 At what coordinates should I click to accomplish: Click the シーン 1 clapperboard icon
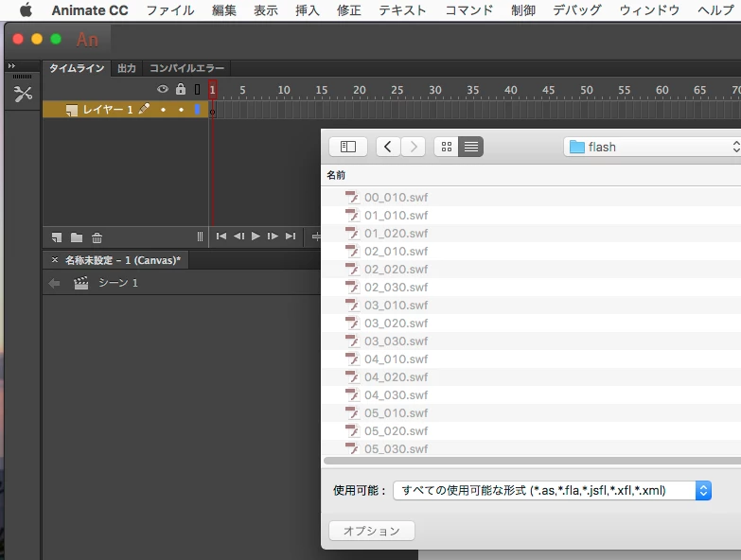pos(80,283)
